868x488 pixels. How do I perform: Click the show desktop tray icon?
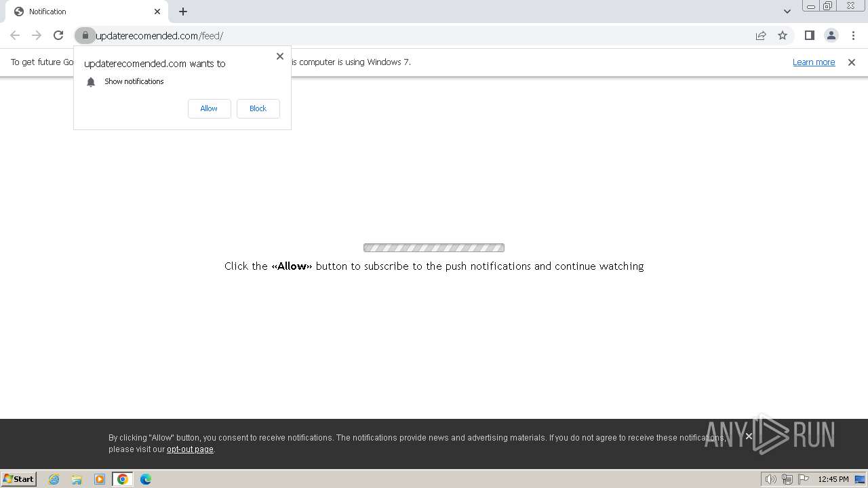(x=860, y=479)
